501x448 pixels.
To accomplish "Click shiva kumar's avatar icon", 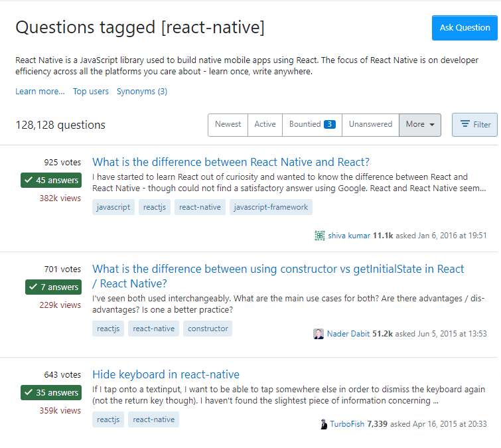I will tap(320, 236).
